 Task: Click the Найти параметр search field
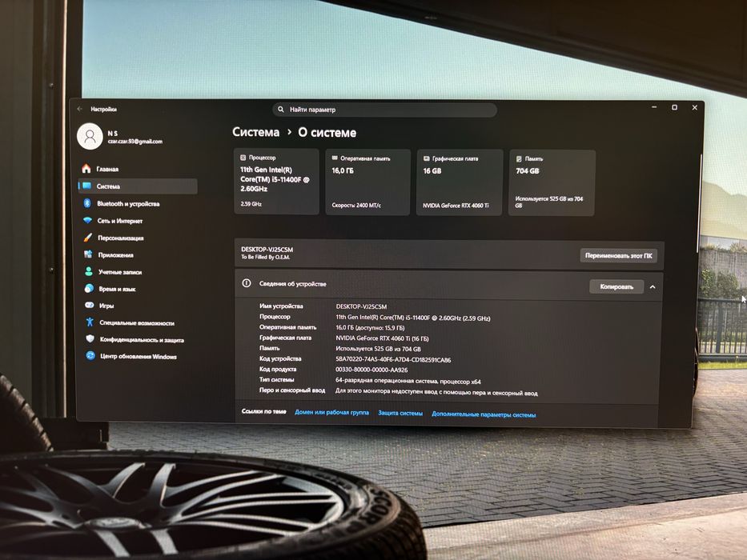(385, 110)
